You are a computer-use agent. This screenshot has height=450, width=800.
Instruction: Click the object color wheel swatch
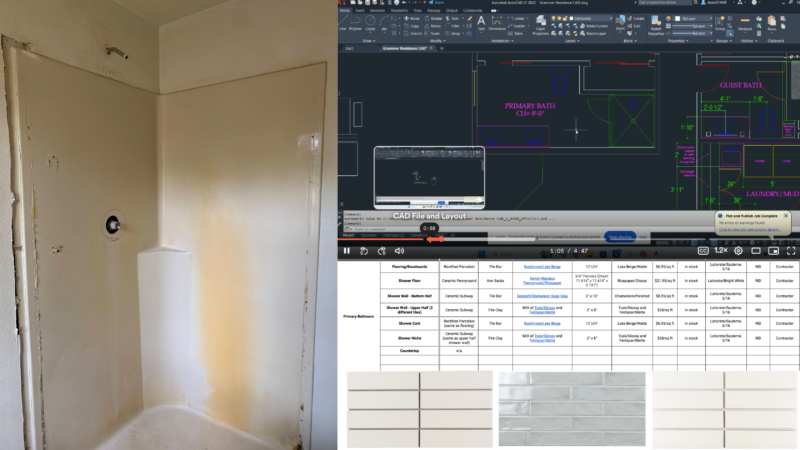668,18
